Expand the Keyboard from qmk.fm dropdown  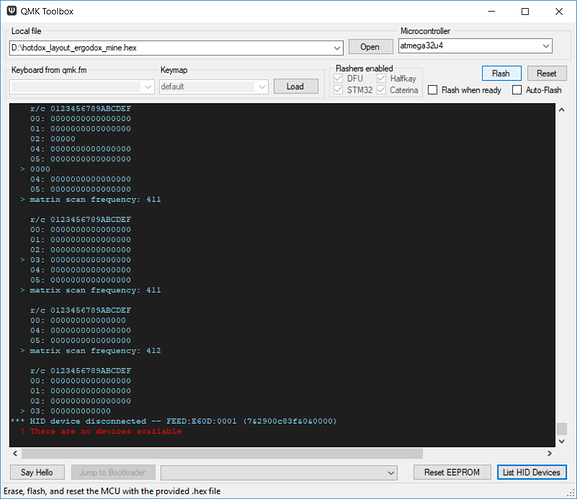coord(148,87)
